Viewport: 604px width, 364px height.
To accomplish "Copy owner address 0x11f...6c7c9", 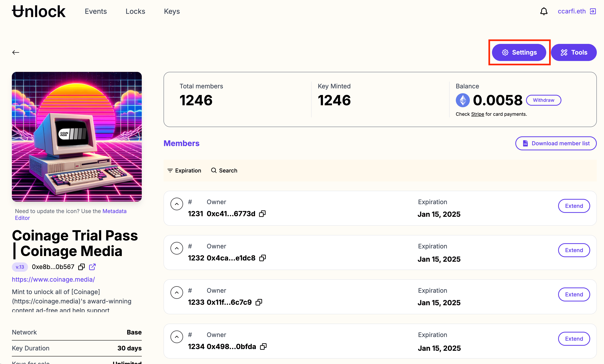I will coord(259,302).
